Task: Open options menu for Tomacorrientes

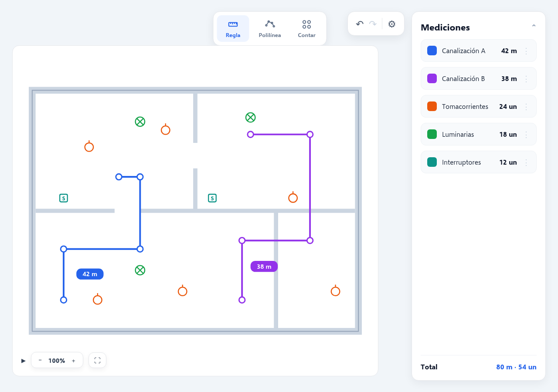Action: 526,107
